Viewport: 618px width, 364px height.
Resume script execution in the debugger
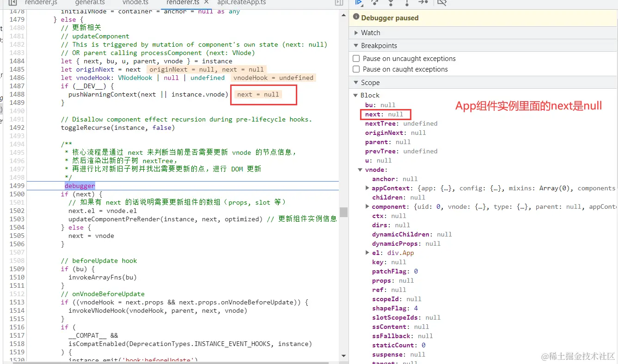coord(358,2)
